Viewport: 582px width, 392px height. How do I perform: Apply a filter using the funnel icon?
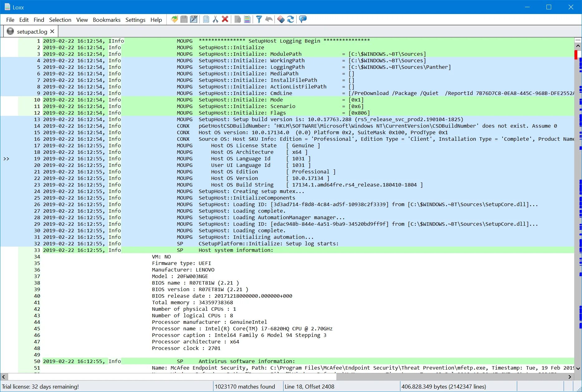[x=259, y=19]
